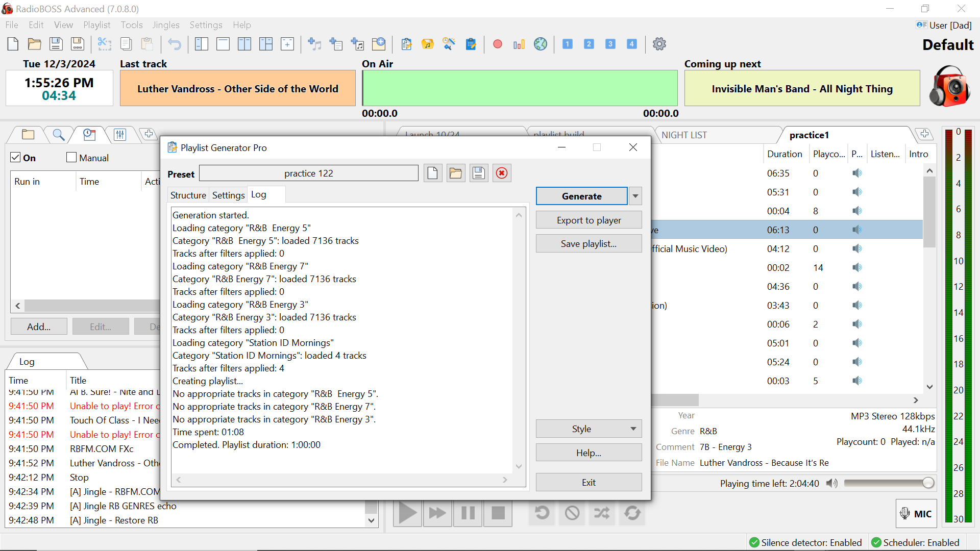Click the Export to player button
This screenshot has width=980, height=551.
point(589,220)
